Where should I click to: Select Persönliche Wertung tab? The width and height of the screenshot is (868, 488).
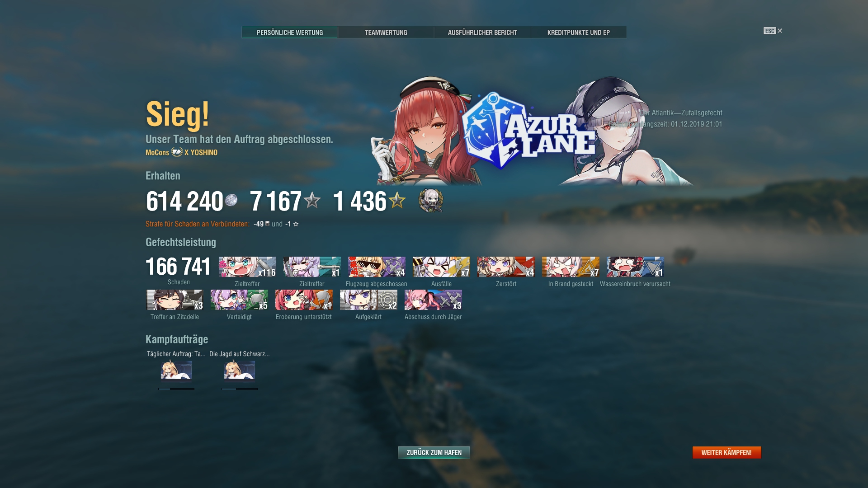(x=289, y=33)
